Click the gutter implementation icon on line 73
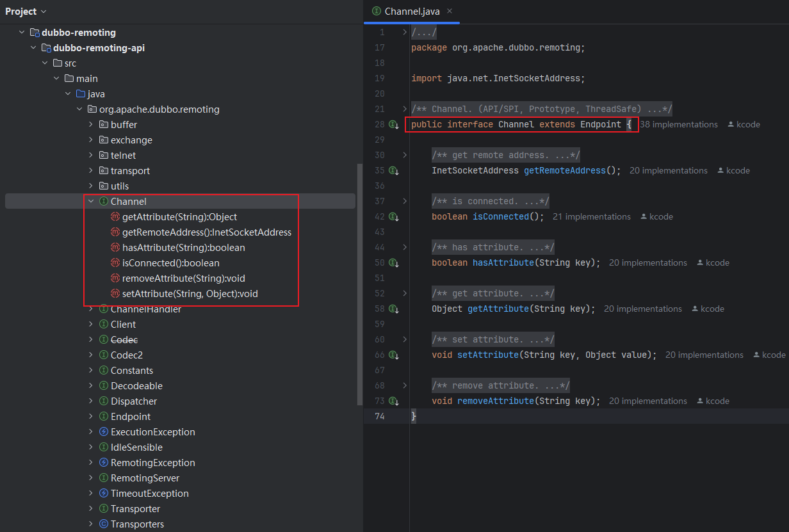789x532 pixels. [394, 401]
